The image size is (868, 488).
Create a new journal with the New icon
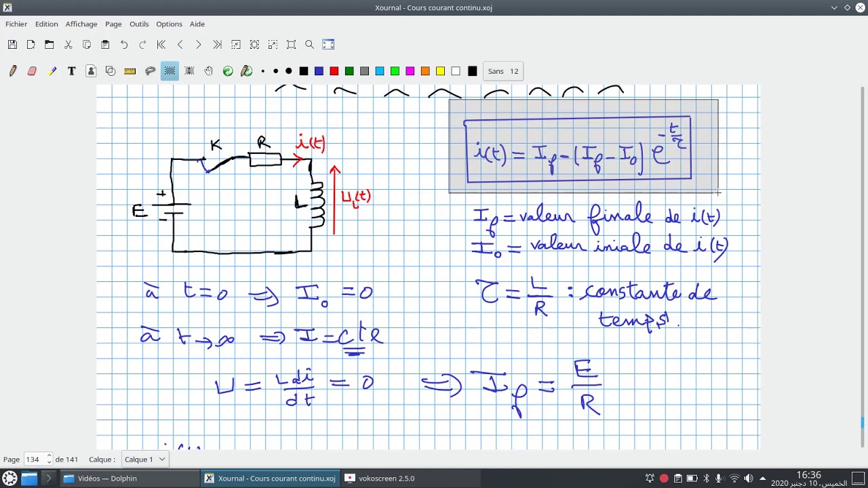(31, 45)
